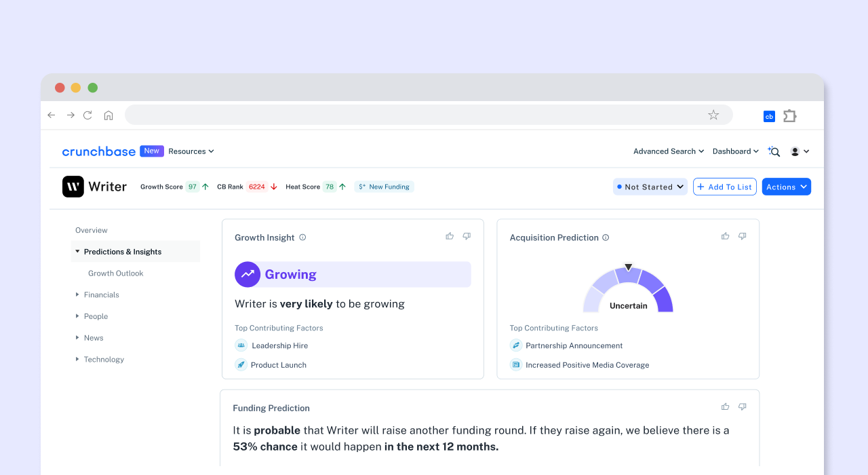Click the Growth Insight info icon
Viewport: 868px width, 475px height.
coord(302,237)
